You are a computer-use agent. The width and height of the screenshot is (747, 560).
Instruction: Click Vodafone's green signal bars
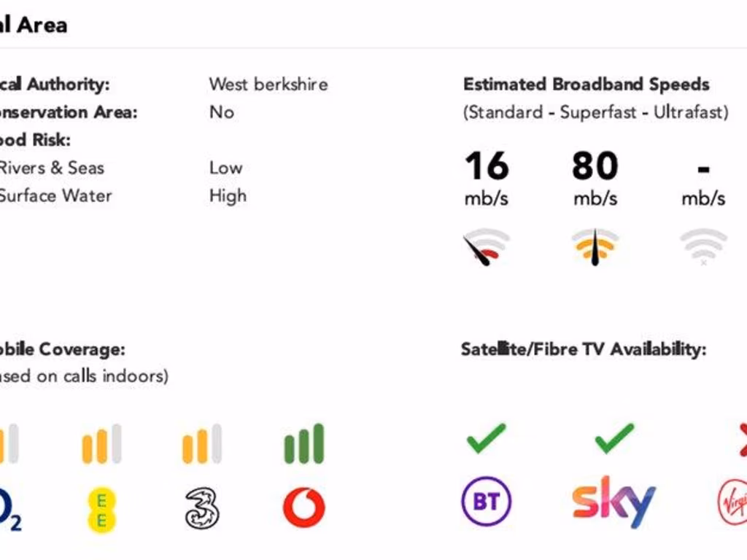[x=303, y=445]
